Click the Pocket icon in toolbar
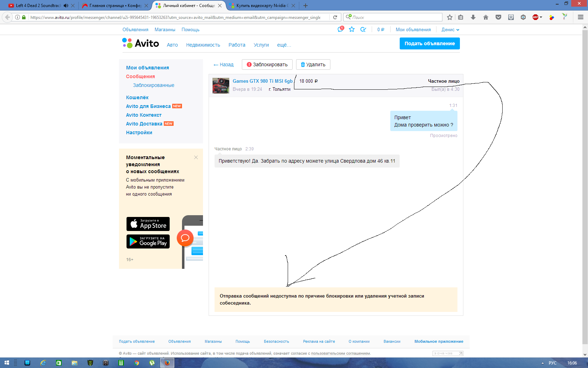This screenshot has height=368, width=588. 498,17
